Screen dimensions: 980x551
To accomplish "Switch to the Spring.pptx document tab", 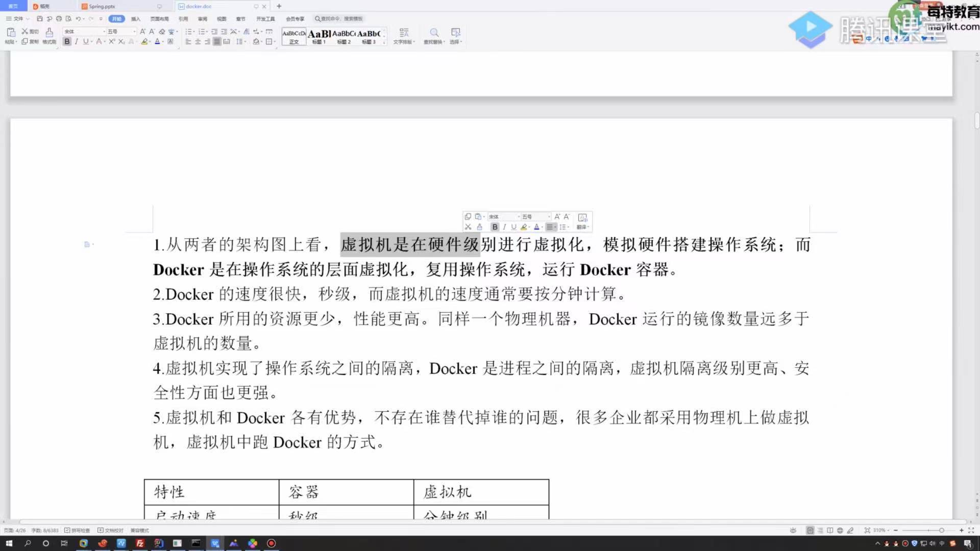I will (x=102, y=7).
